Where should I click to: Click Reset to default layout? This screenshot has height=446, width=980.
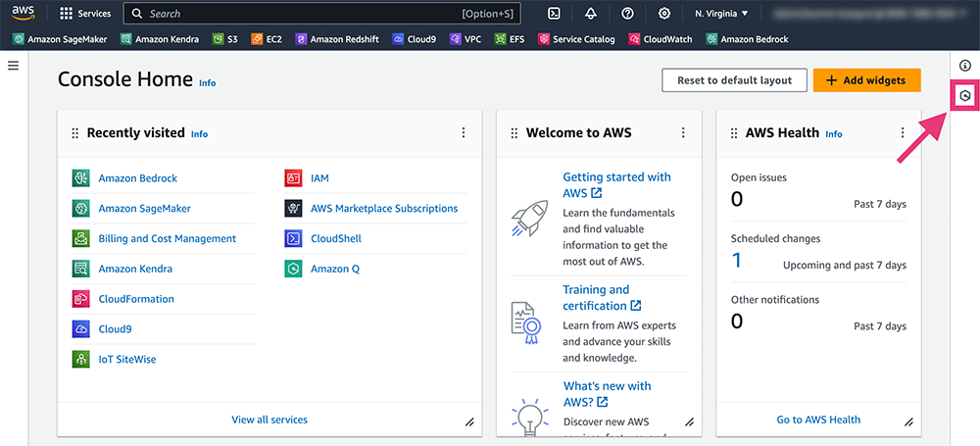coord(734,80)
